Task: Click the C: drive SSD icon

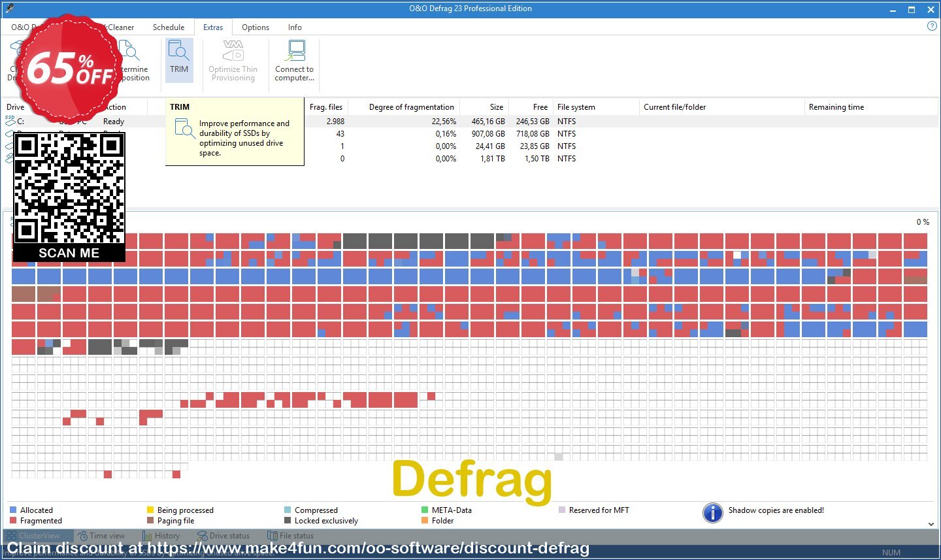Action: [x=10, y=121]
